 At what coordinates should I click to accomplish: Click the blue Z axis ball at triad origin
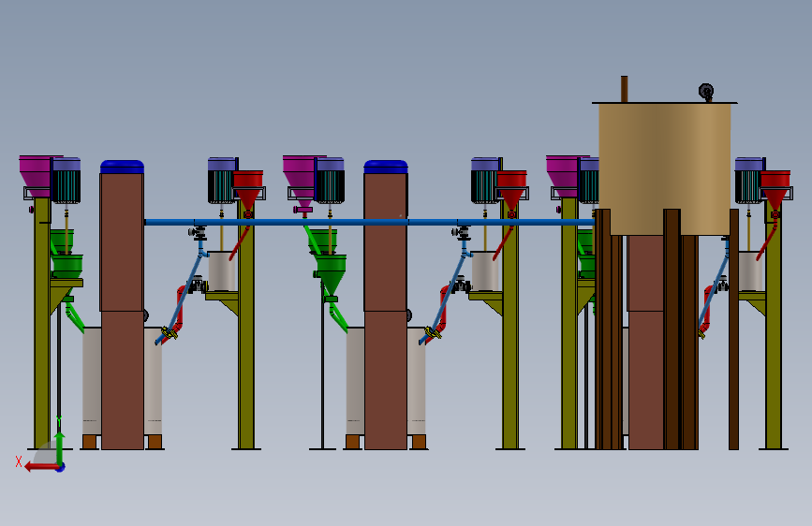61,467
